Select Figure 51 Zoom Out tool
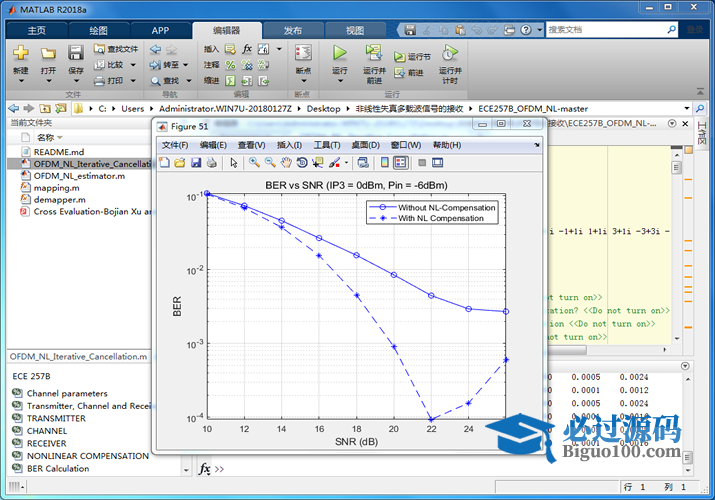The image size is (715, 500). click(x=270, y=163)
